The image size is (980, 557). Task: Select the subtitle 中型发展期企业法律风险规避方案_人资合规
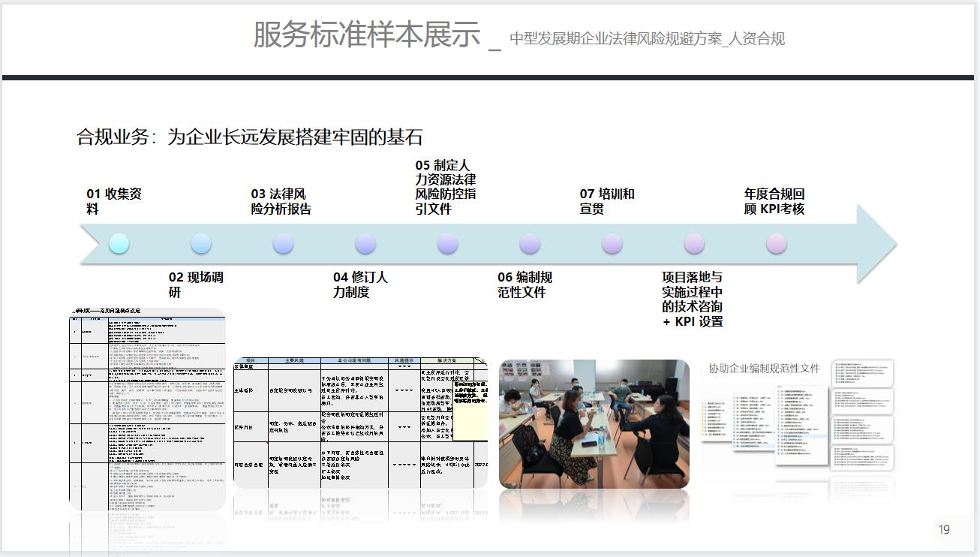[648, 39]
